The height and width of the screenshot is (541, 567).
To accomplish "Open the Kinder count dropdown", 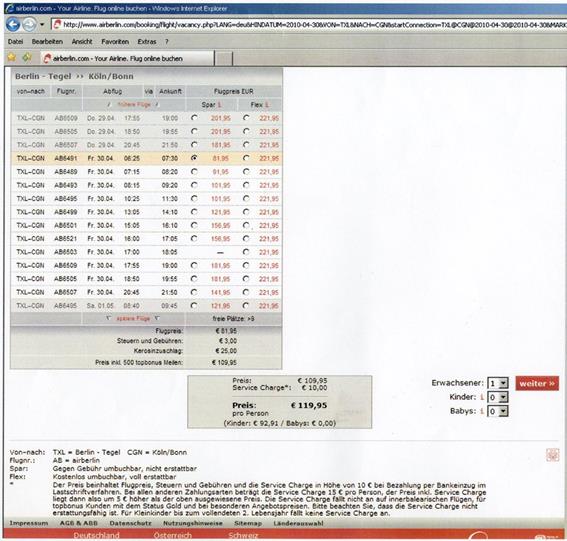I will point(498,397).
